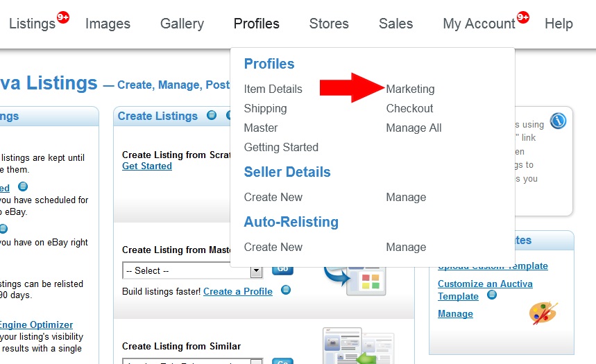This screenshot has width=596, height=364.
Task: Open the Profiles menu
Action: (x=256, y=24)
